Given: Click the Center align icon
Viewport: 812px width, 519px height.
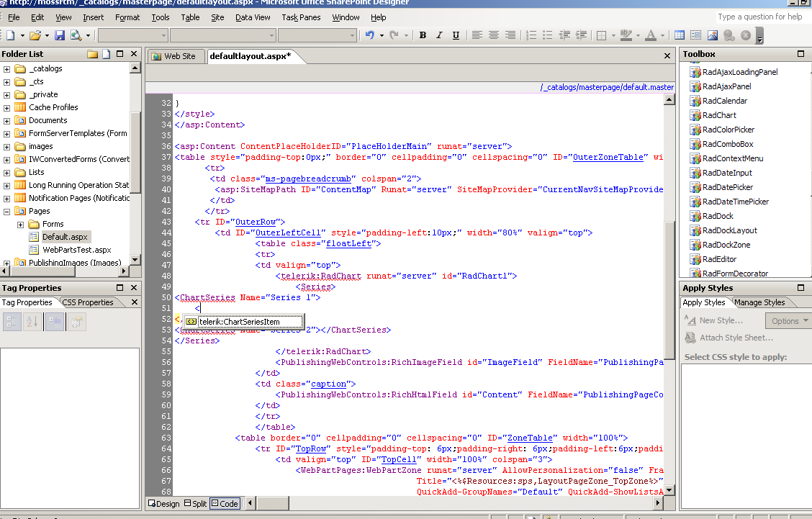Looking at the screenshot, I should coord(494,35).
